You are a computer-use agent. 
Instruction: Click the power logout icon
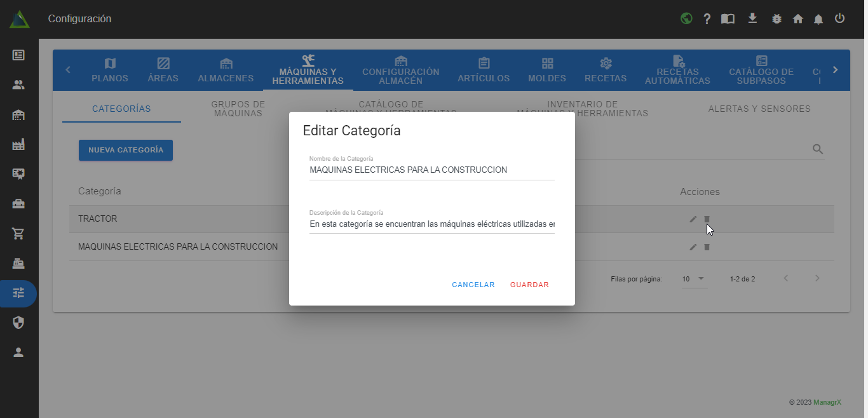839,18
